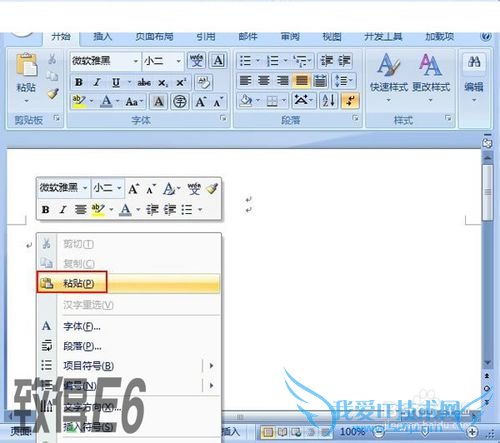Image resolution: width=500 pixels, height=443 pixels.
Task: Toggle center alignment on the mini toolbar
Action: click(80, 210)
